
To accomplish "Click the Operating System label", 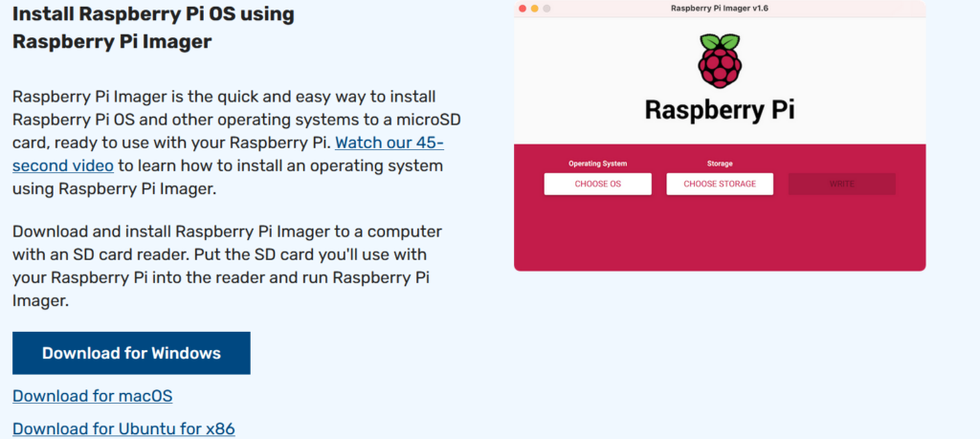I will click(597, 164).
